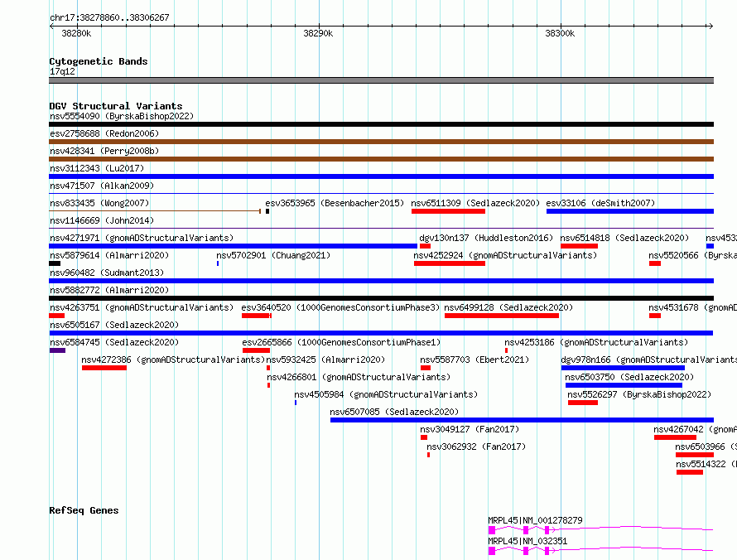The width and height of the screenshot is (737, 560).
Task: Select the Cytogenetic Bands track title
Action: [99, 61]
